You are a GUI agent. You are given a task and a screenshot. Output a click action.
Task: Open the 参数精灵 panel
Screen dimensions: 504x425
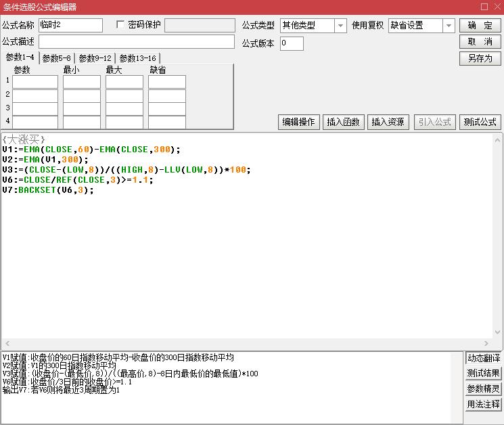pos(484,389)
